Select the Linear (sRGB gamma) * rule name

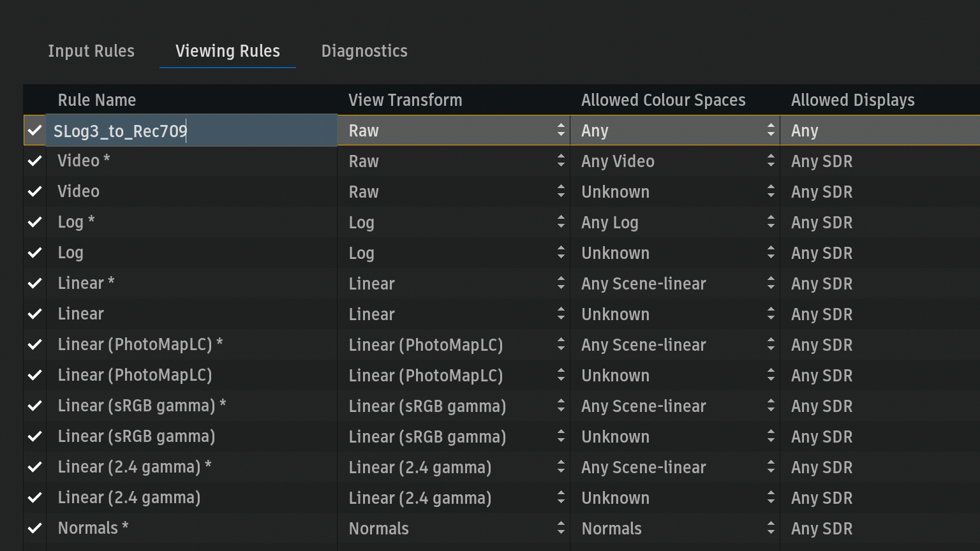click(x=142, y=406)
